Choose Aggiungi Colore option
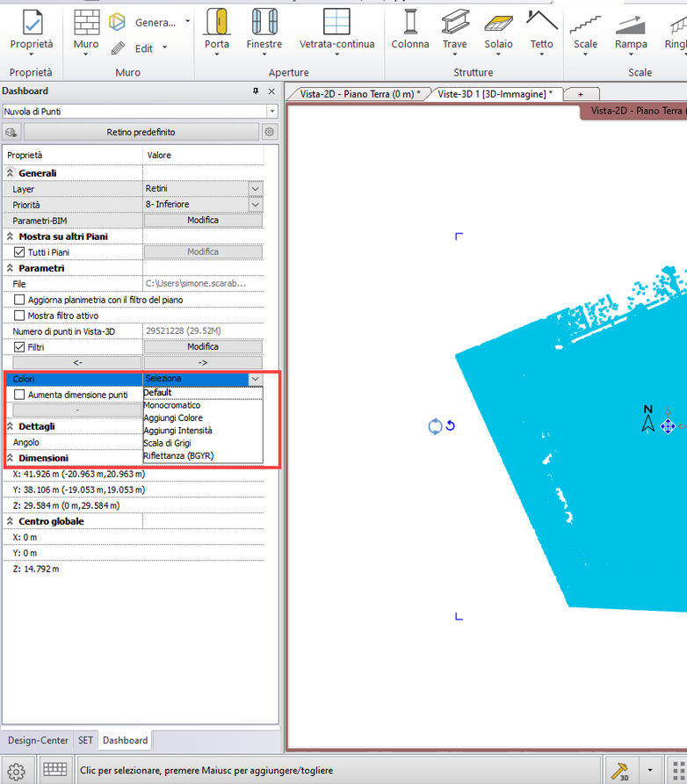Screen dimensions: 687x784 point(203,417)
